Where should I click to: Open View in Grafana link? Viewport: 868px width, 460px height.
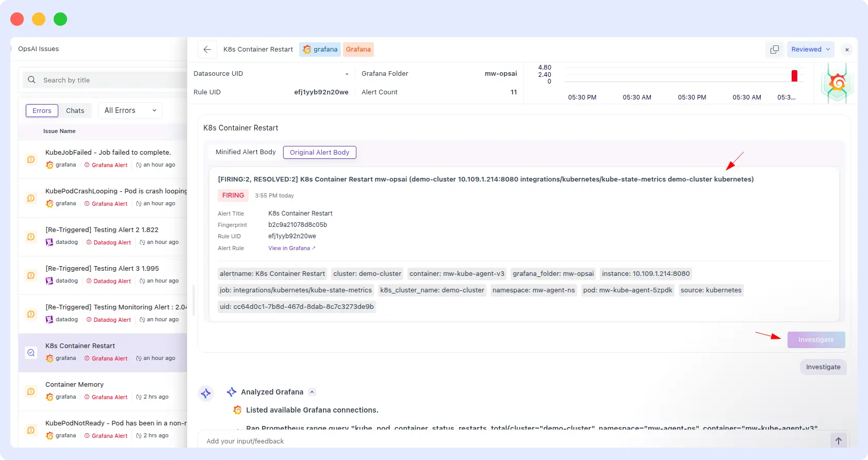(291, 248)
